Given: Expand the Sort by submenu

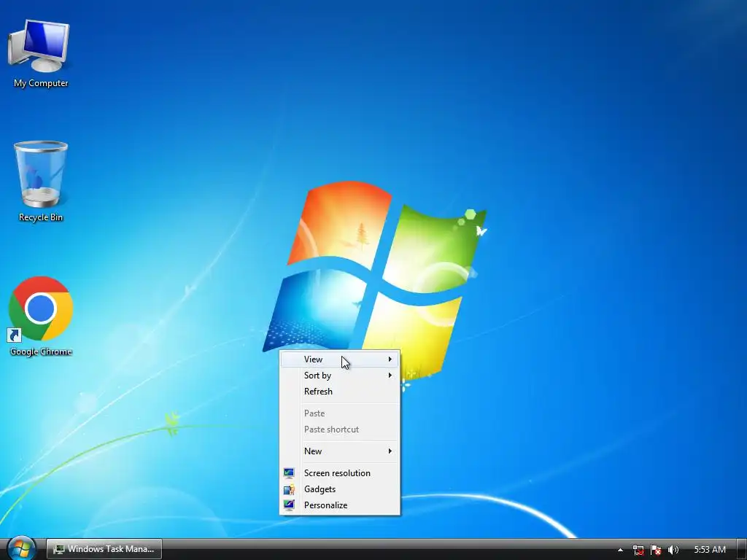Looking at the screenshot, I should click(x=340, y=376).
